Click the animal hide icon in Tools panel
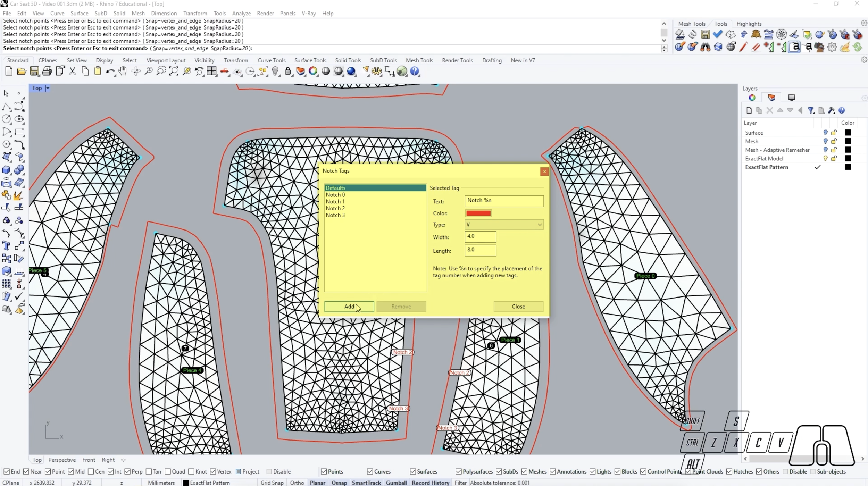The width and height of the screenshot is (868, 486). 756,34
